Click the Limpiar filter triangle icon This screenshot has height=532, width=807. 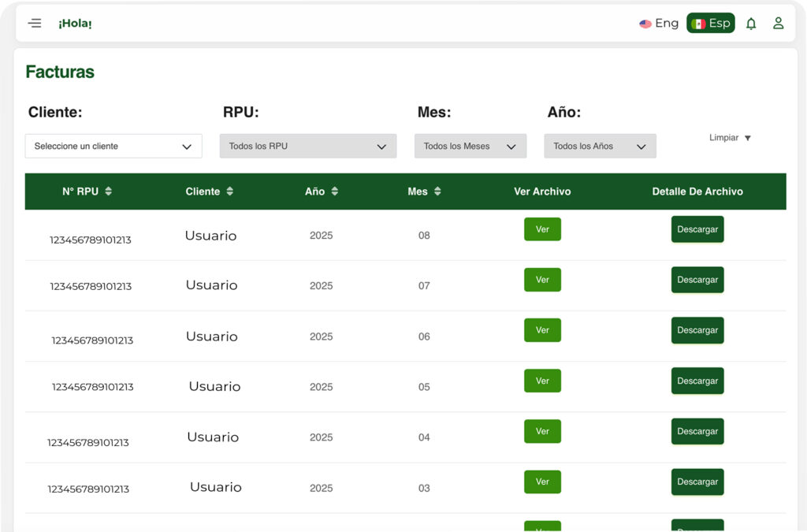(748, 139)
